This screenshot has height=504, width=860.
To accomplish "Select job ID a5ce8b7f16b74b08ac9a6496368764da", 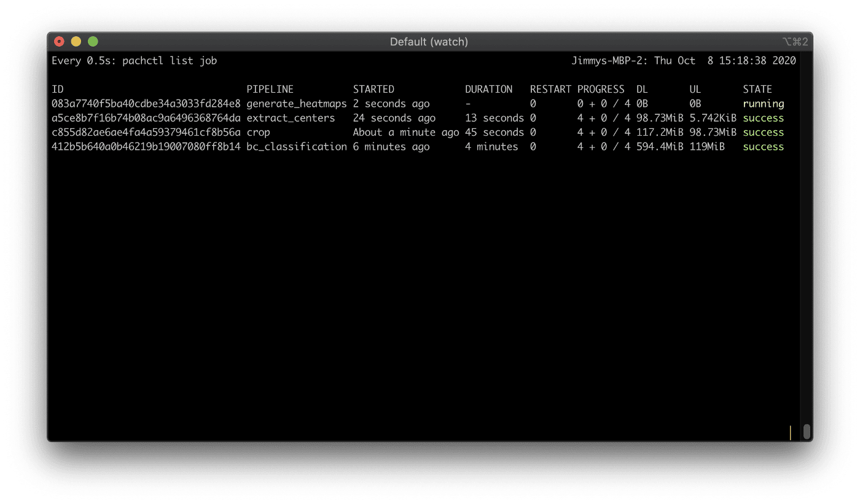I will pyautogui.click(x=146, y=118).
